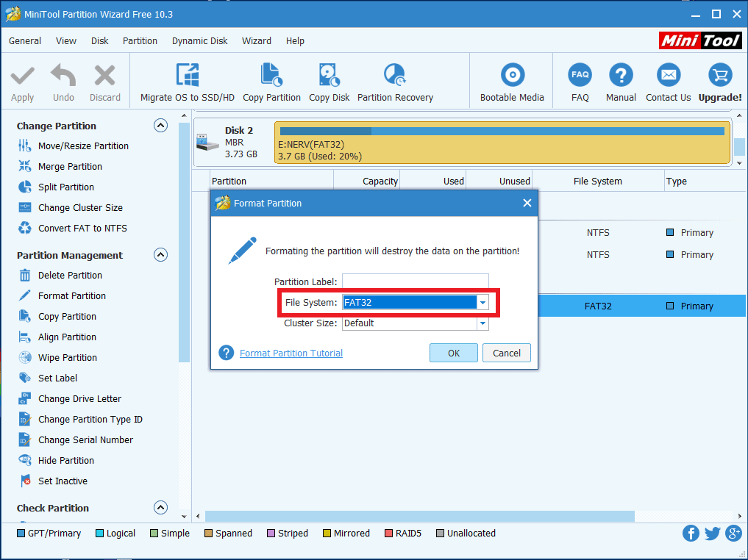
Task: Open MiniTool Twitter page icon
Action: tap(712, 534)
